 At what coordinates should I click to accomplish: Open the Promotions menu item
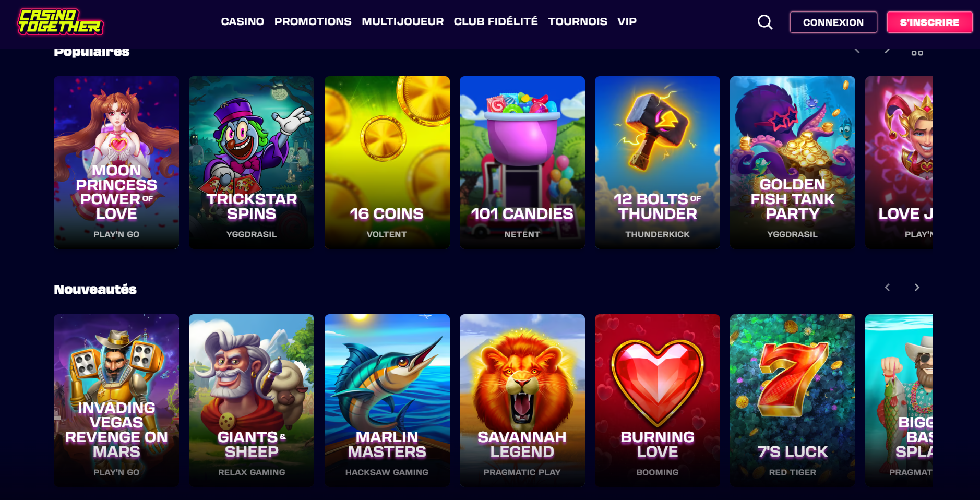coord(313,21)
